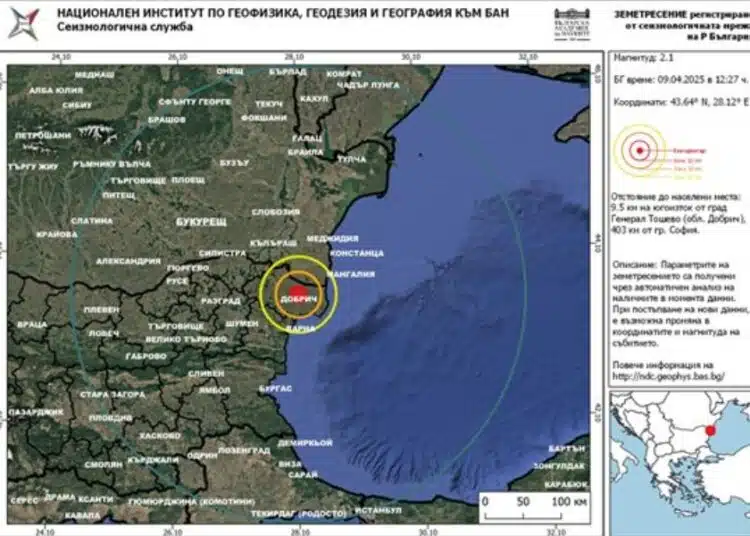This screenshot has width=750, height=536.
Task: Click the ГАБРОВО city label
Action: 146,357
